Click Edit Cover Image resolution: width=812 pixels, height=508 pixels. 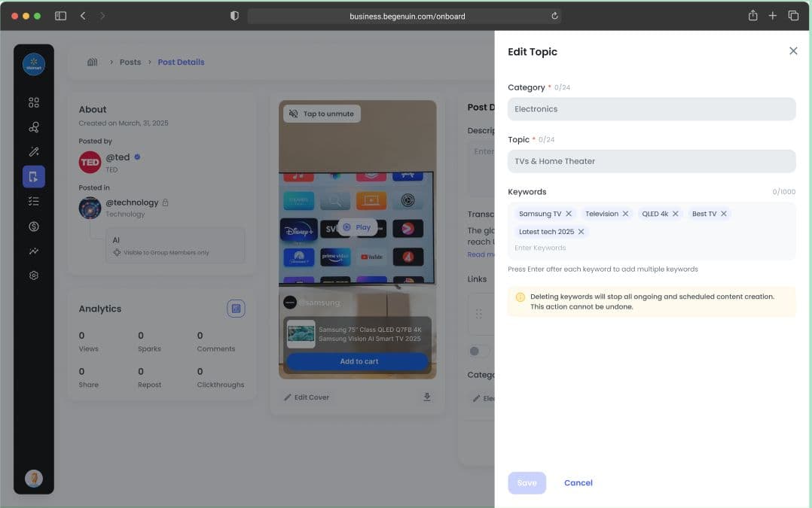[307, 397]
